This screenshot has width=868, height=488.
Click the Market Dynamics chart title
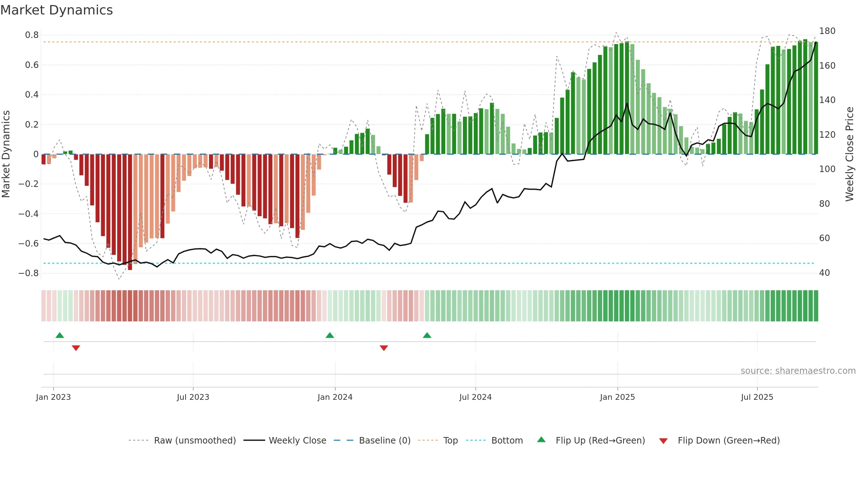pyautogui.click(x=56, y=10)
